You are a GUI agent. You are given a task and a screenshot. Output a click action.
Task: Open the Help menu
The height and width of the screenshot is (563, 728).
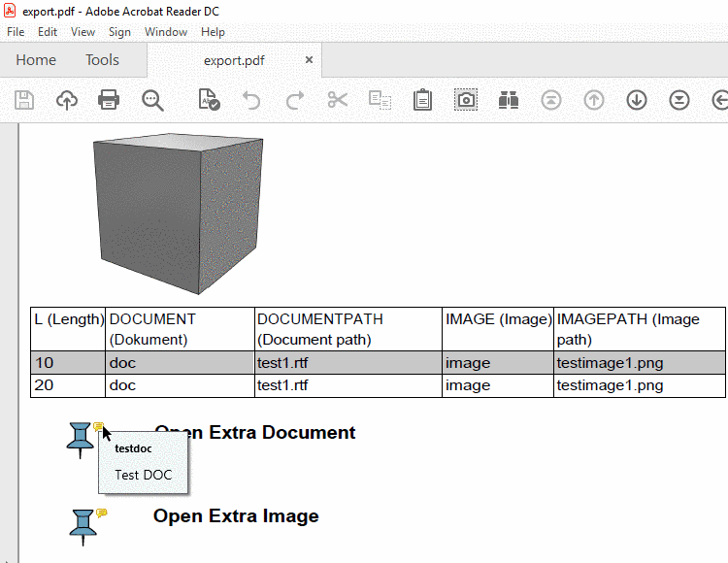(213, 32)
